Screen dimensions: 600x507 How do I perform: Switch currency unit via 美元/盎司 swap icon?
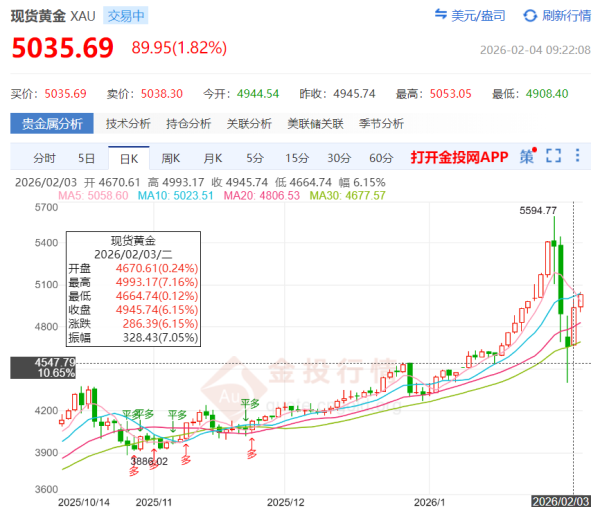tap(440, 15)
